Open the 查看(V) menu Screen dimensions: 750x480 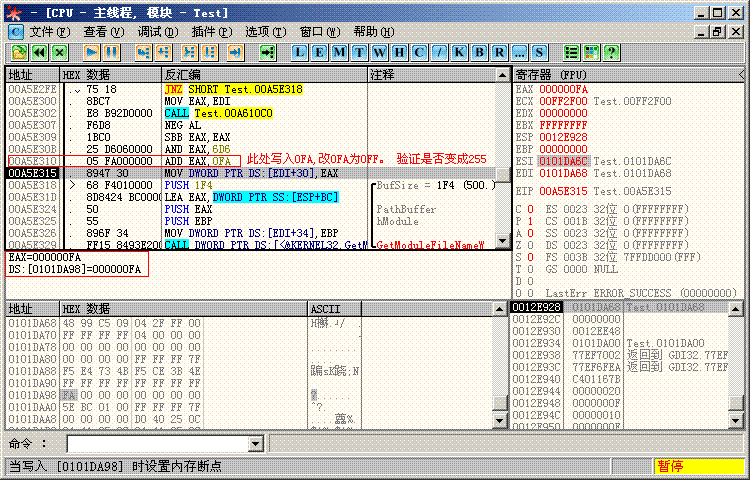104,32
